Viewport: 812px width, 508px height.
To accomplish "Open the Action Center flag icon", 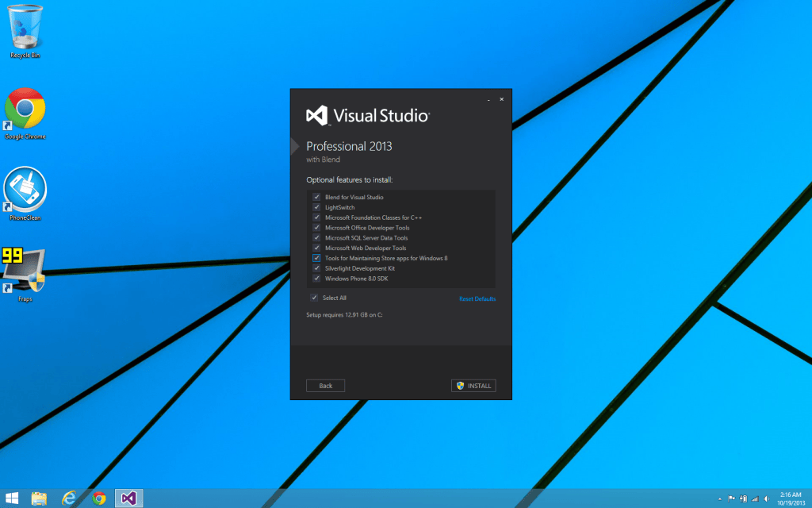I will tap(731, 498).
